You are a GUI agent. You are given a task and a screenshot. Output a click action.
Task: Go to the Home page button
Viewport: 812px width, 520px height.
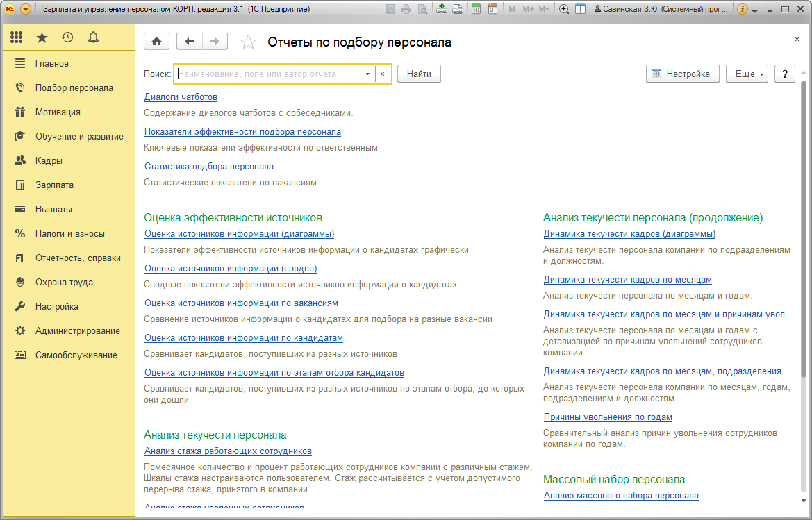(x=156, y=42)
